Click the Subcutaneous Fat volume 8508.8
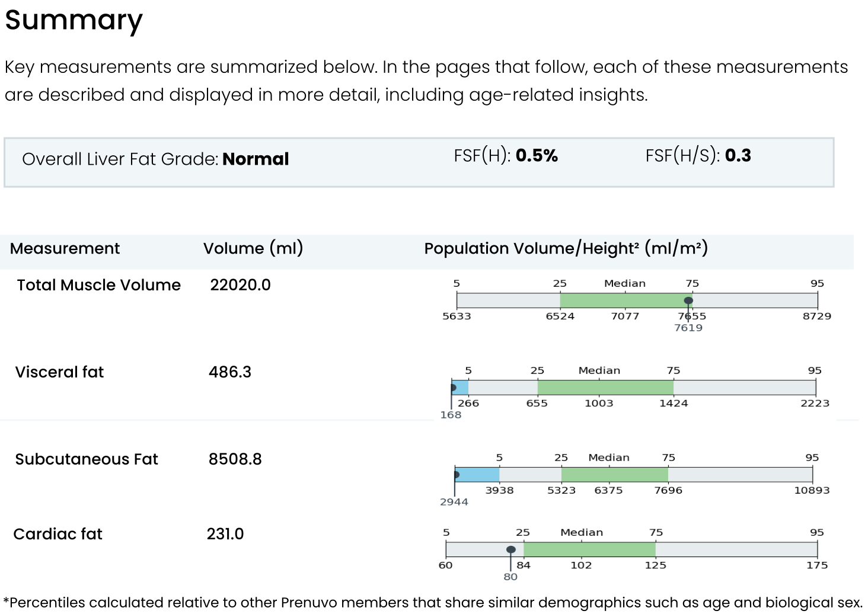This screenshot has width=868, height=614. point(235,459)
